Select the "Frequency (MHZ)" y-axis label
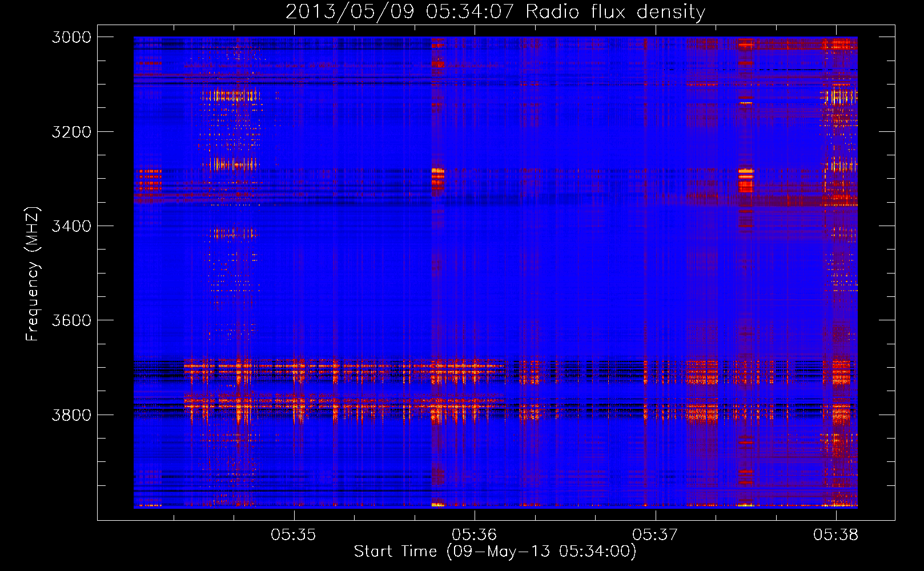This screenshot has height=571, width=924. click(33, 274)
